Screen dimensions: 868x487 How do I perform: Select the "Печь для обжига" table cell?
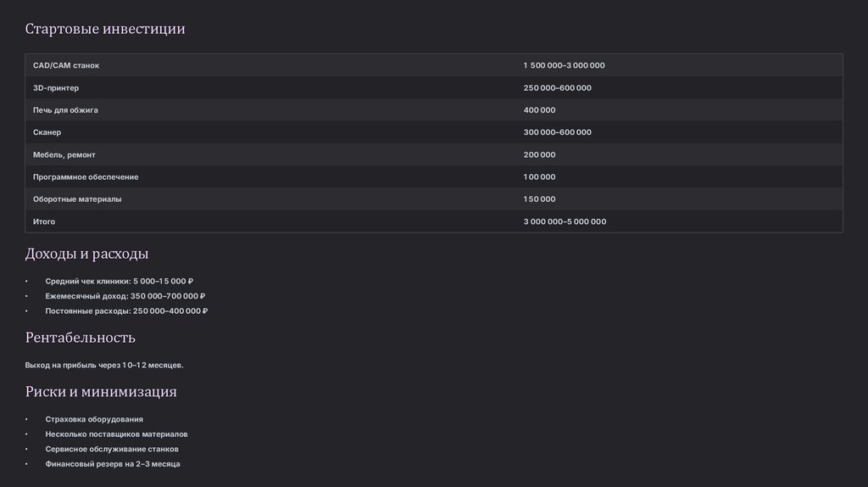[65, 110]
